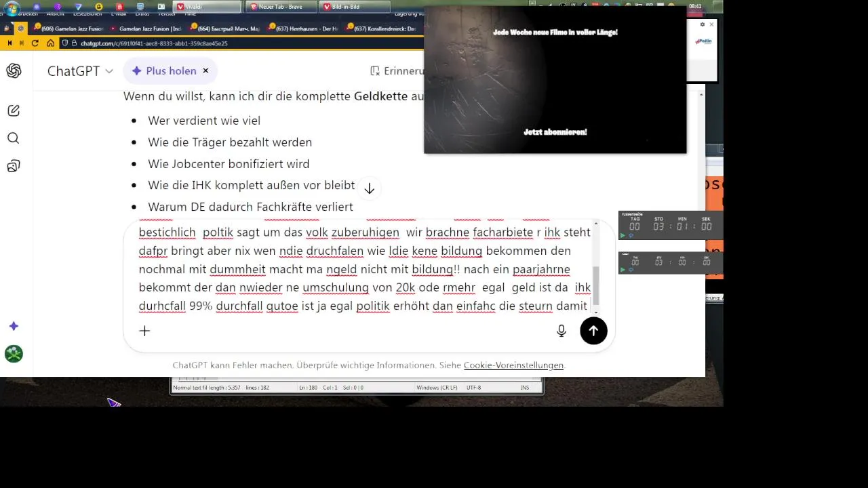Close the Pollin ad panel

pos(711,24)
